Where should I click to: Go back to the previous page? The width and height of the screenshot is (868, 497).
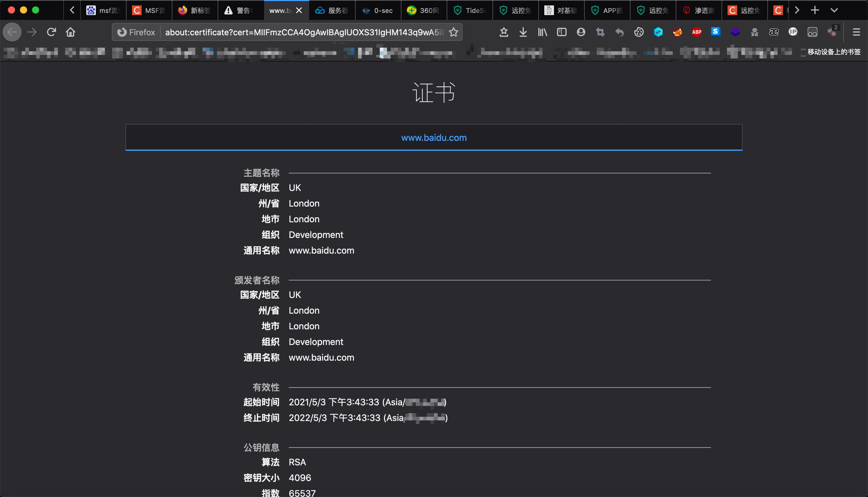click(12, 32)
